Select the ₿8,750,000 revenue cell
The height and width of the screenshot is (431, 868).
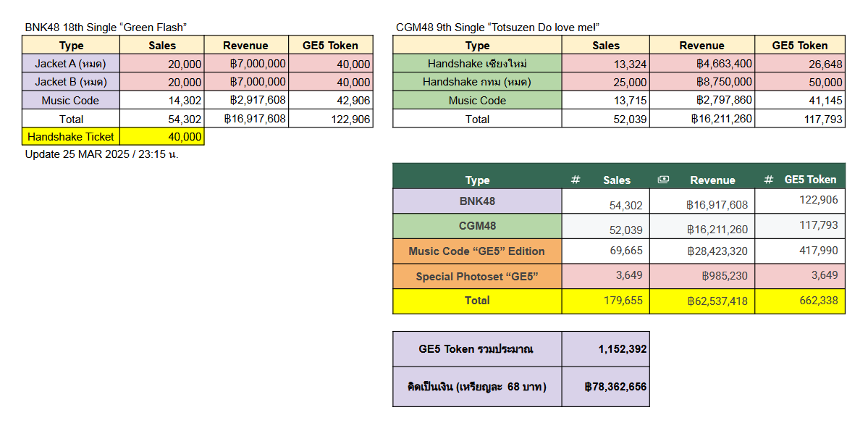[x=702, y=82]
